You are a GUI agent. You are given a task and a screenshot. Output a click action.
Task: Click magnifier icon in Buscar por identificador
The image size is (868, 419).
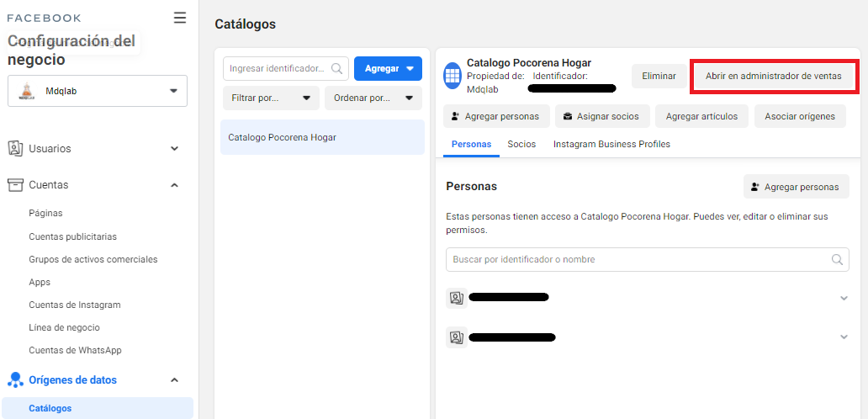point(837,260)
